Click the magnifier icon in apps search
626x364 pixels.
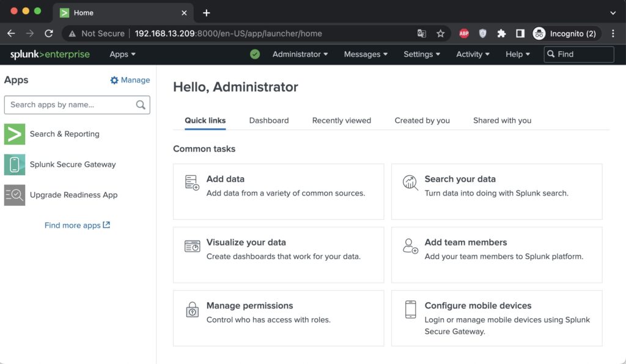click(x=141, y=105)
